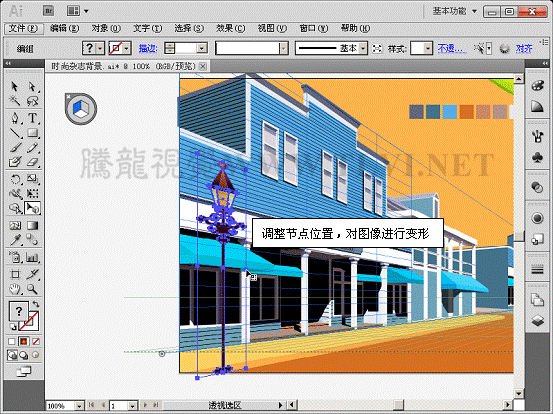Select the Scale tool
This screenshot has height=414, width=553.
point(32,179)
